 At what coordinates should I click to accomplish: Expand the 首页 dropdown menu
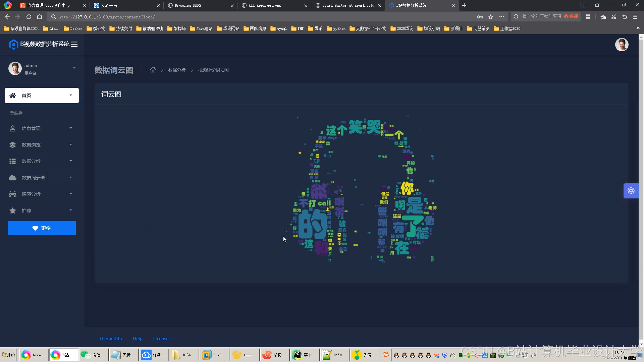tap(71, 96)
